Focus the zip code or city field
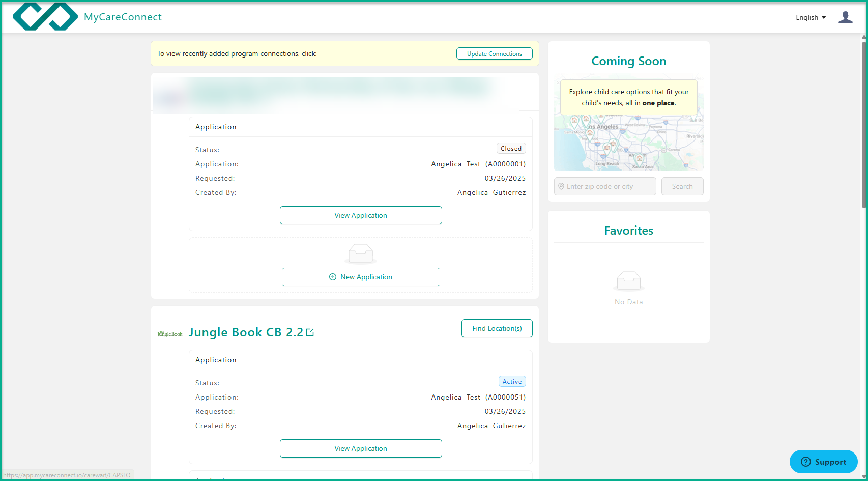 605,186
